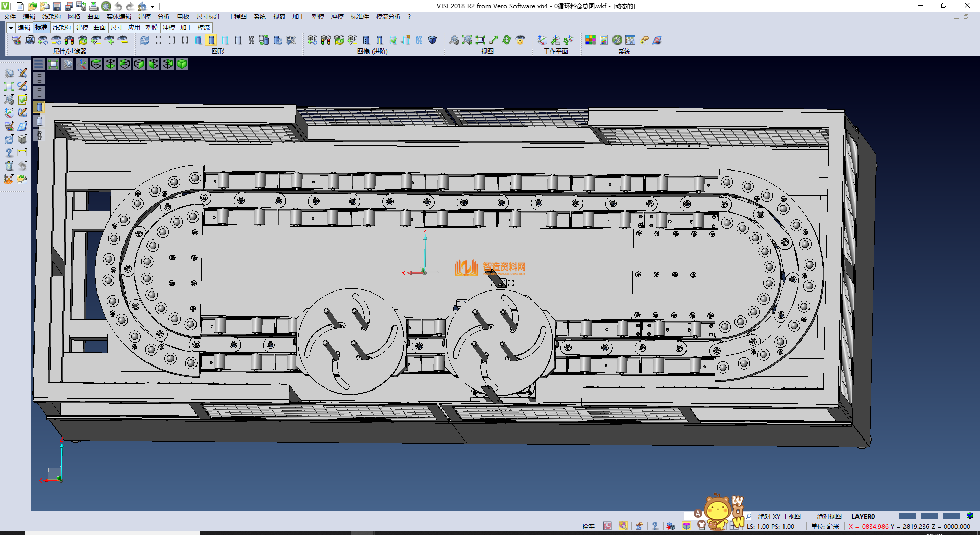Click the workplane axis icon in 工作平面 group

(x=542, y=40)
